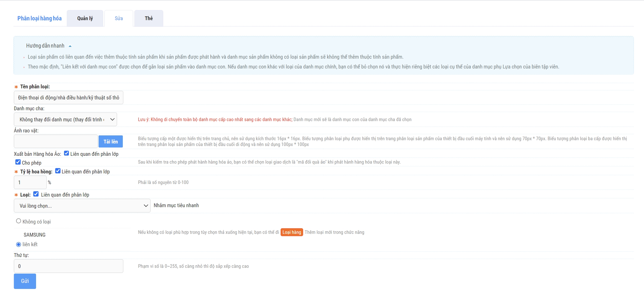Click the Ảnh rao vặt file input
The image size is (644, 299).
56,142
